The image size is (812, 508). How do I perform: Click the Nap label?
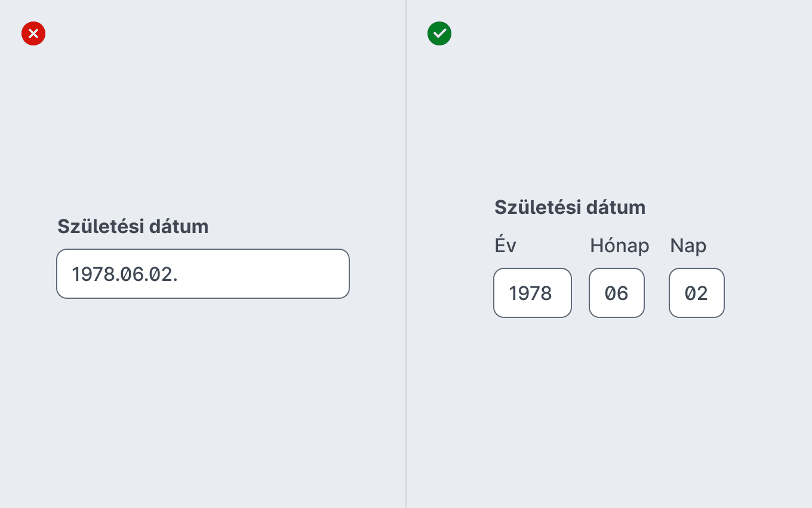coord(688,246)
